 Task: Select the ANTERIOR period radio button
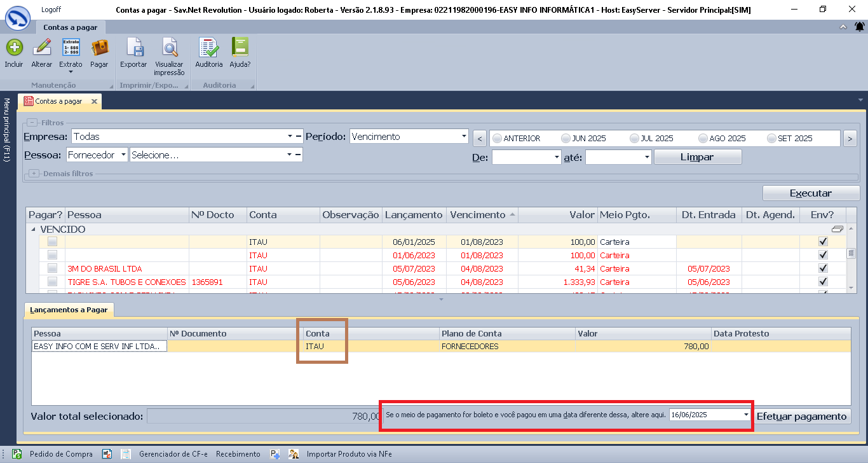[497, 138]
